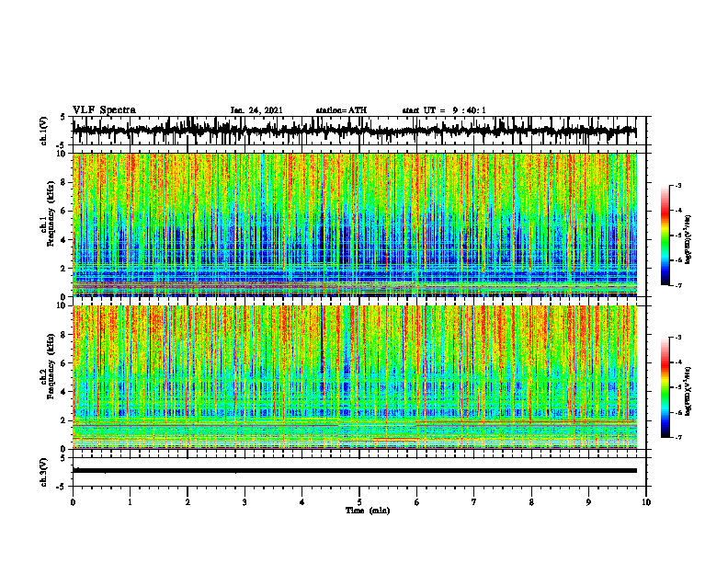This screenshot has height=563, width=728.
Task: Click the time axis tick label "2"
Action: [x=188, y=502]
